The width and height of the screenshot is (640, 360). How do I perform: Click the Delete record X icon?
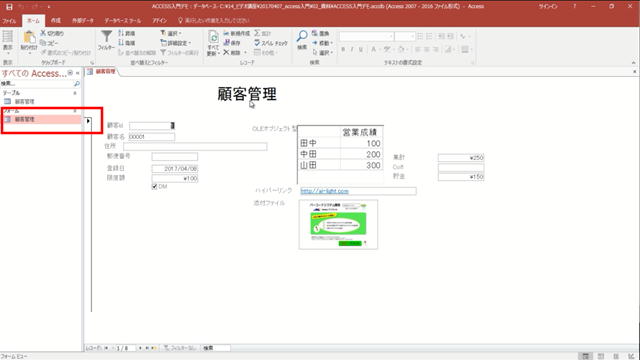(x=226, y=52)
